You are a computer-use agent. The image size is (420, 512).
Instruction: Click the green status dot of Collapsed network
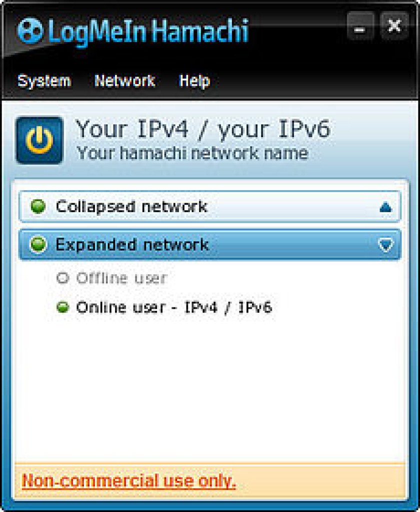click(38, 206)
